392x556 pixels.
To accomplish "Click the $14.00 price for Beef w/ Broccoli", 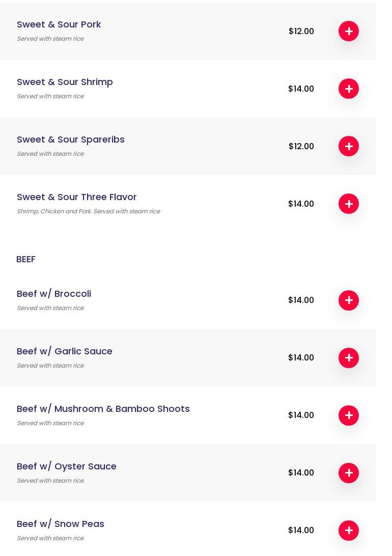I will (x=301, y=300).
